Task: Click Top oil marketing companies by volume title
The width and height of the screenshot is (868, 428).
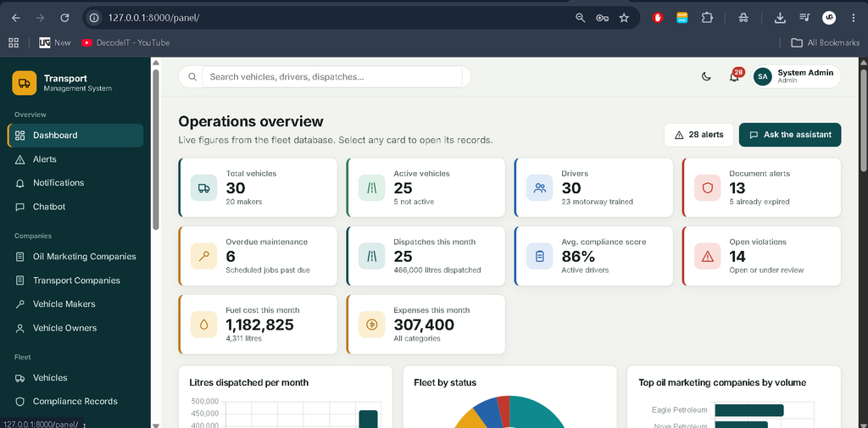Action: click(x=722, y=382)
